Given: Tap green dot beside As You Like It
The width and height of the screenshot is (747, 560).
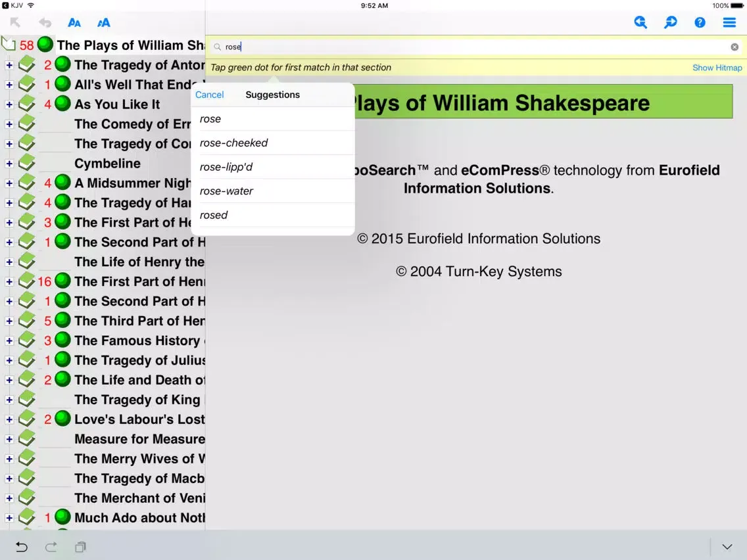Looking at the screenshot, I should click(x=62, y=103).
